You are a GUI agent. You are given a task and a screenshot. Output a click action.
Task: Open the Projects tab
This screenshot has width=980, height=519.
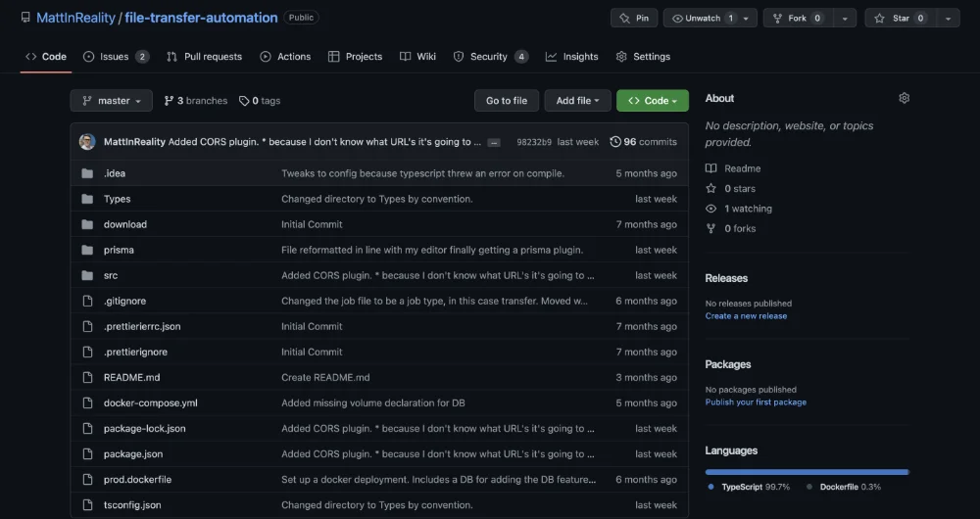[355, 56]
